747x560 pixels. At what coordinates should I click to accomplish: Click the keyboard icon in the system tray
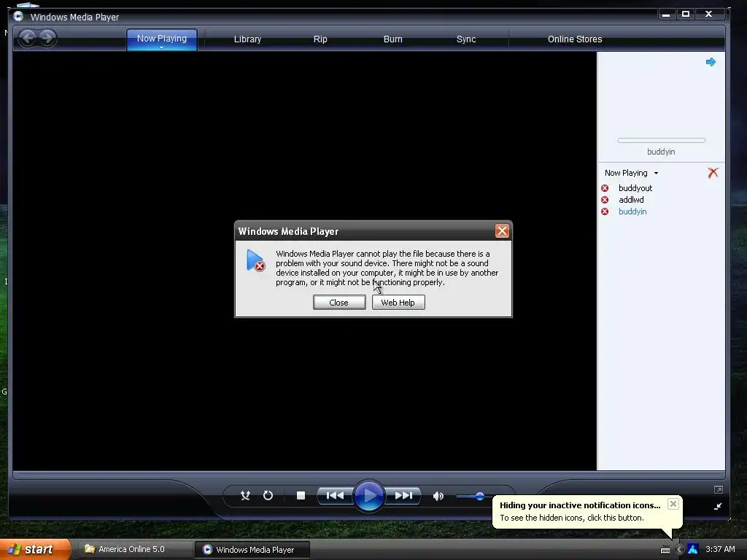tap(665, 550)
